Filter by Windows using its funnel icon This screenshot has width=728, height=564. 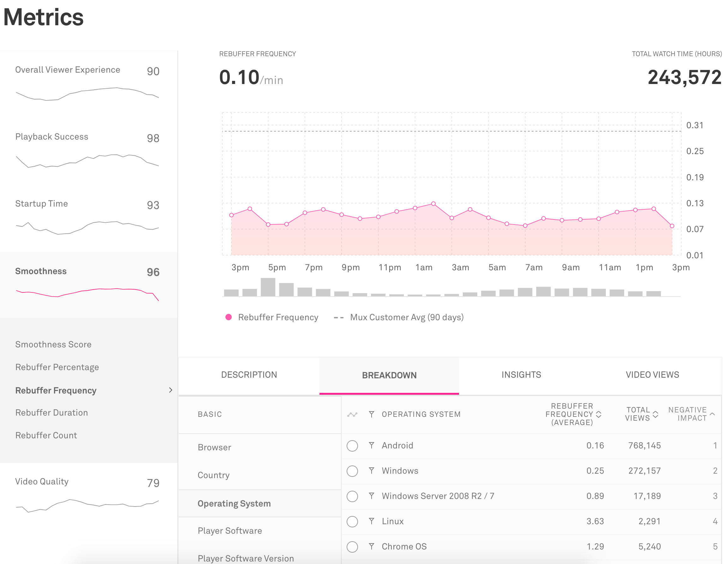click(371, 470)
